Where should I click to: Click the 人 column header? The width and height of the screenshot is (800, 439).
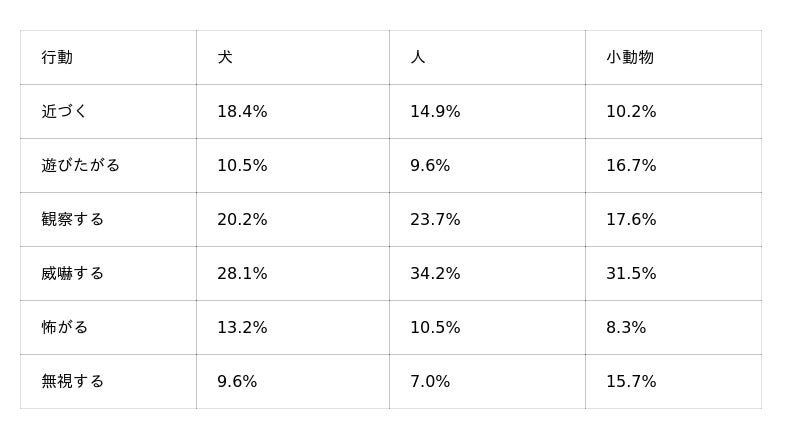tap(418, 58)
